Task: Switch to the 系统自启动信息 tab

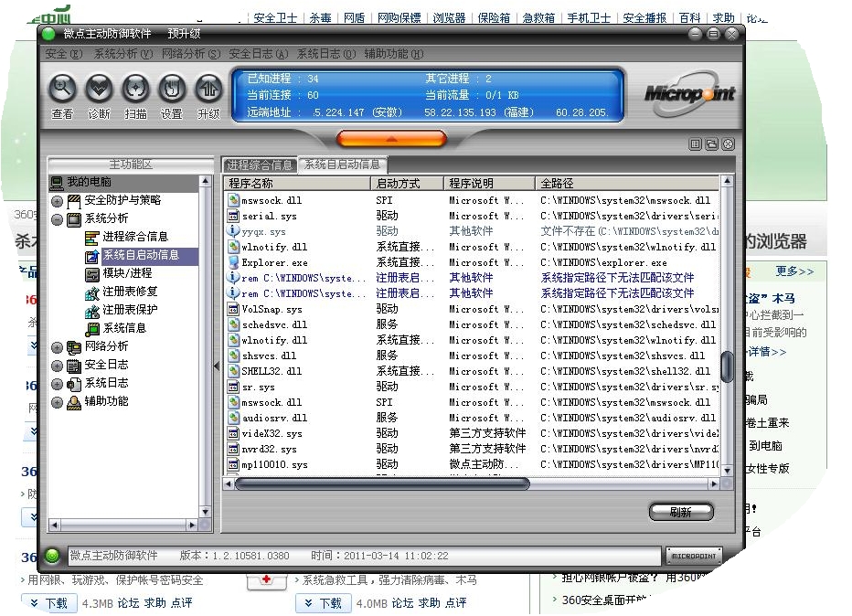Action: click(342, 165)
